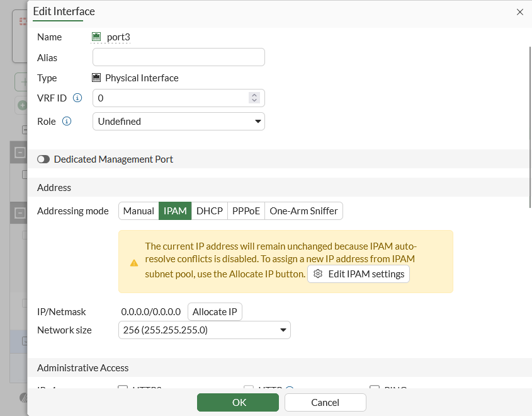Click the port3 interface icon beside Name
Screen dimensions: 532x416
click(x=96, y=37)
